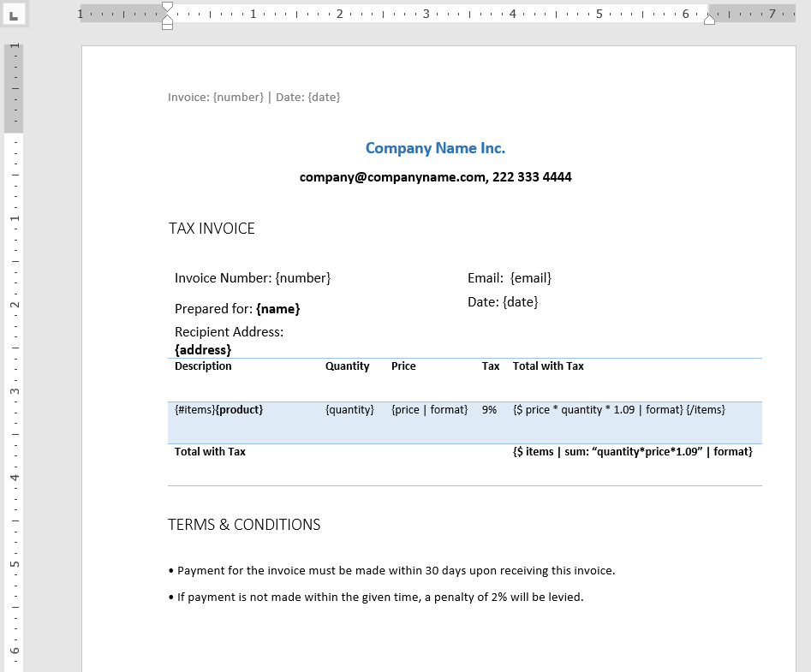Click the '{price | format}' cell
This screenshot has height=672, width=811.
429,410
